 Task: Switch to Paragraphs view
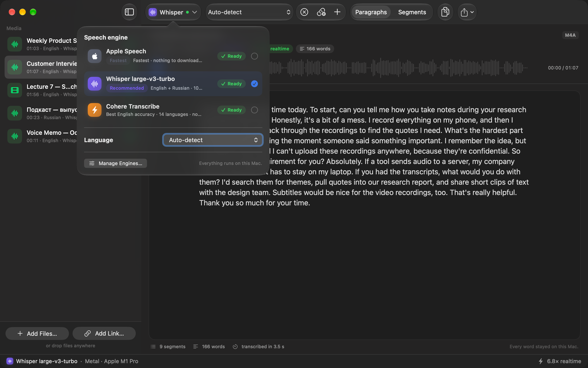point(371,12)
